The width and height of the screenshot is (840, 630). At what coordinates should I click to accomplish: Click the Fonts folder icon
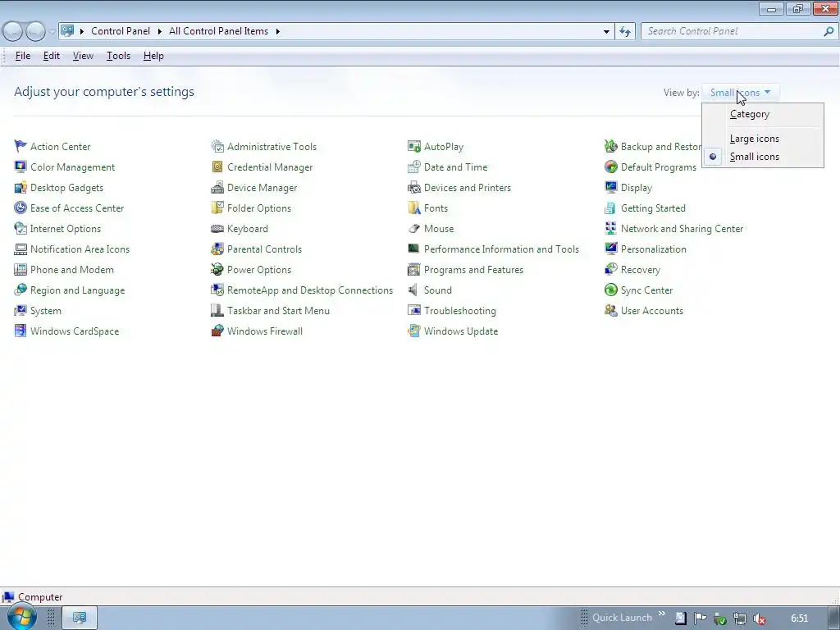click(414, 208)
